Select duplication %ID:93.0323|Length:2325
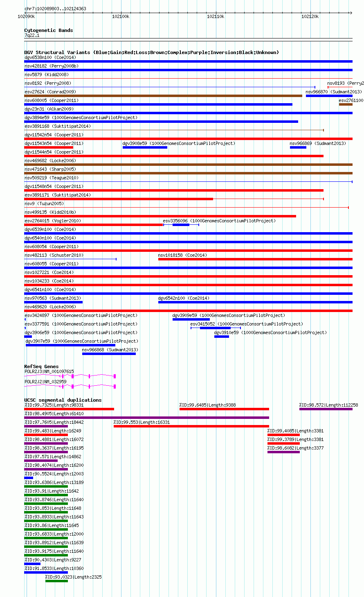This screenshot has height=597, width=364. (56, 581)
